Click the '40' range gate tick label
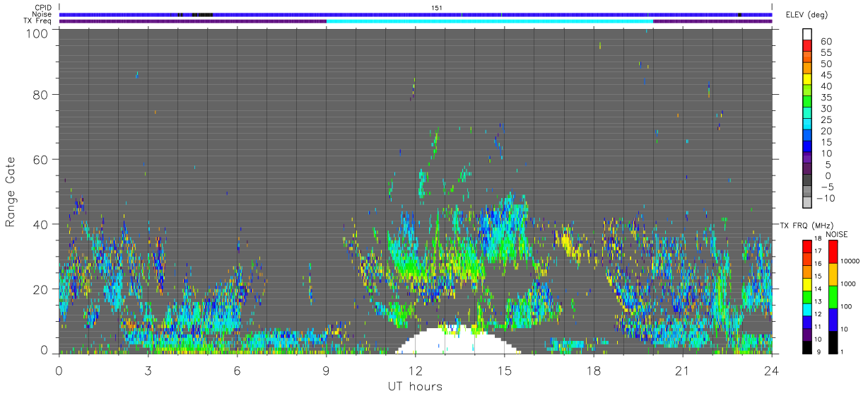Screen dimensions: 868x401 [x=42, y=224]
